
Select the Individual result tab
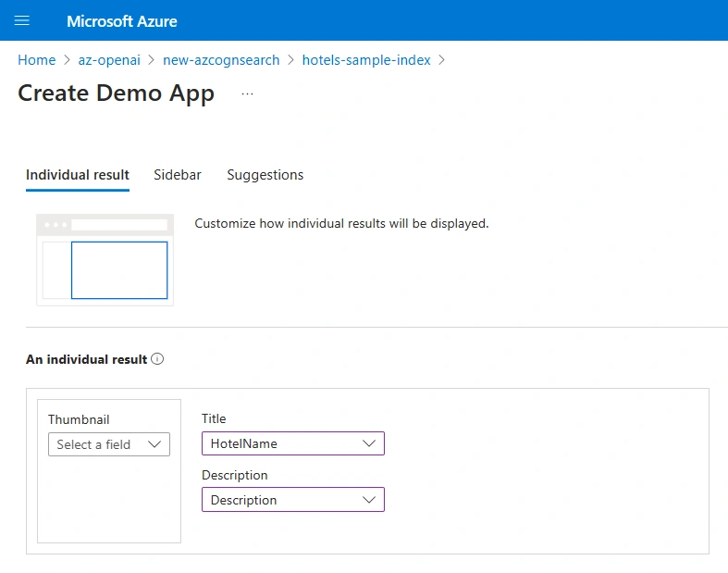78,175
